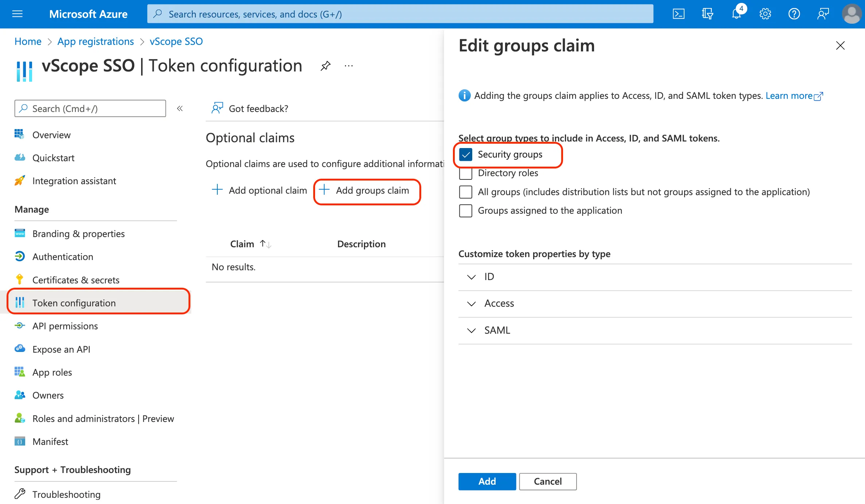Open portal Settings gear
865x504 pixels.
click(x=765, y=14)
